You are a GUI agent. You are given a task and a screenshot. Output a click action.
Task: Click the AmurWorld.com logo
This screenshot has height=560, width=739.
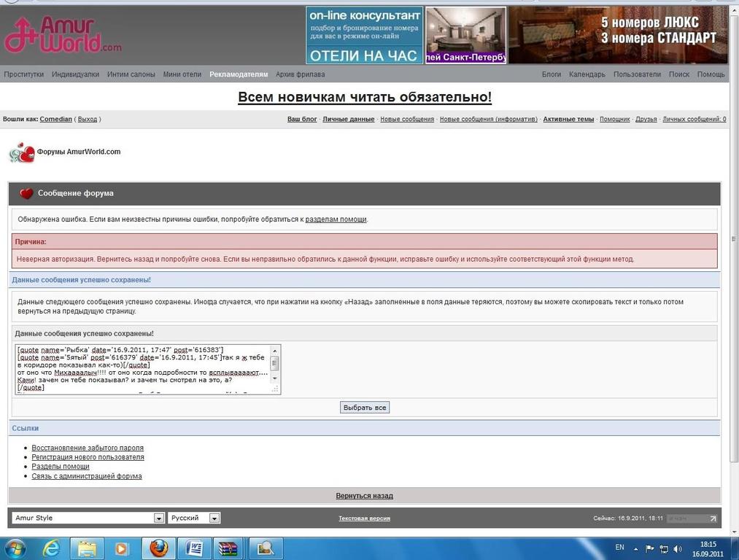63,35
